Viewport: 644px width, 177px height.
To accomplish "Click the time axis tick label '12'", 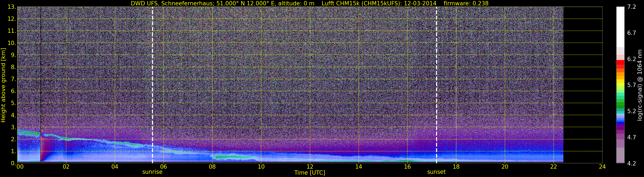I will [309, 166].
